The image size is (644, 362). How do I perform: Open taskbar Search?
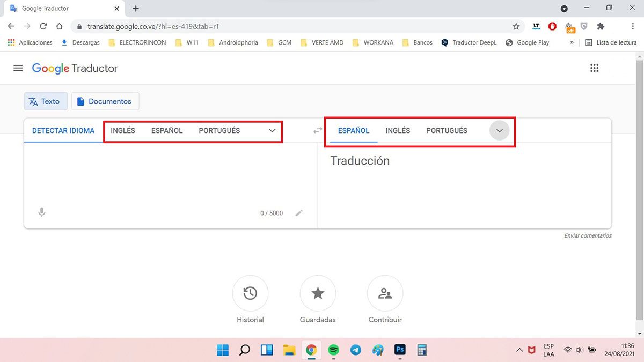(x=245, y=350)
